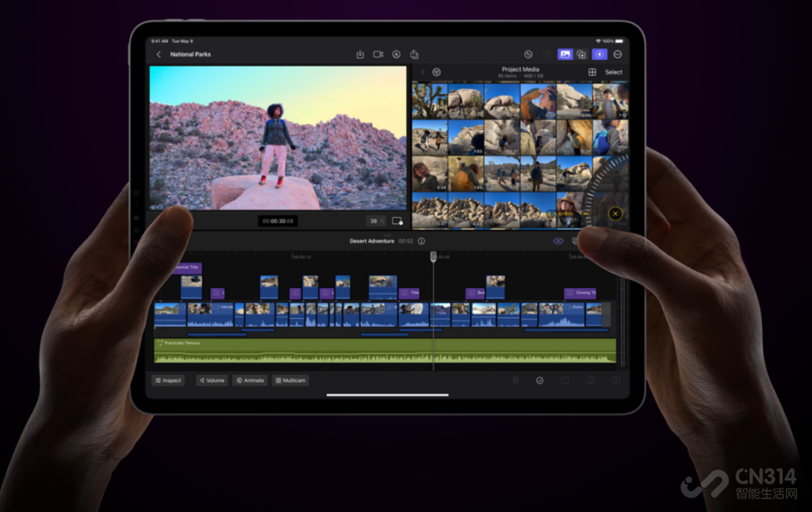The image size is (812, 512).
Task: Tap the timeline playhead handle
Action: coord(434,256)
